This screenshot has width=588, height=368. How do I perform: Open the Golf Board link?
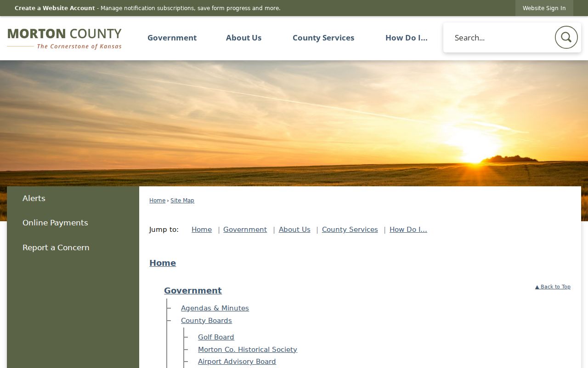[216, 337]
